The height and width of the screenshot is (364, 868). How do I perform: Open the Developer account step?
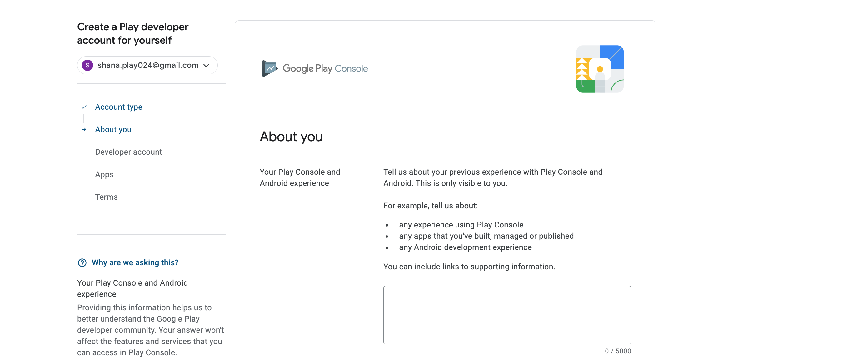[128, 152]
